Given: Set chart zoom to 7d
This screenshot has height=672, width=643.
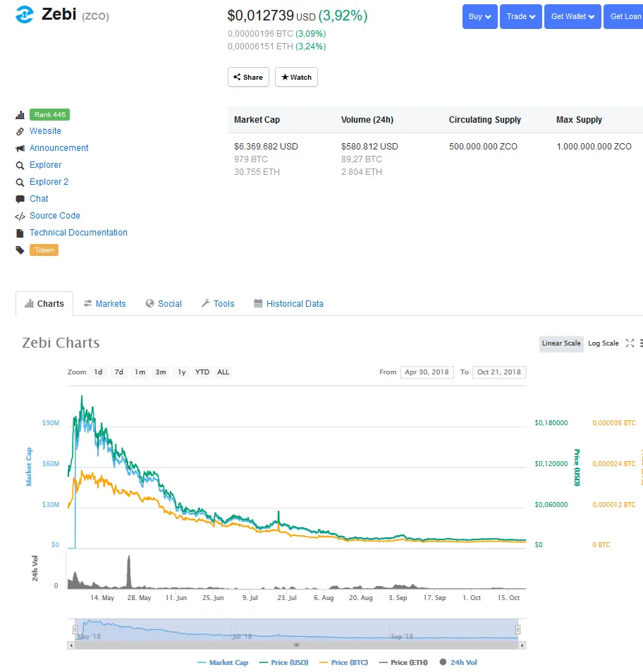Looking at the screenshot, I should coord(118,372).
